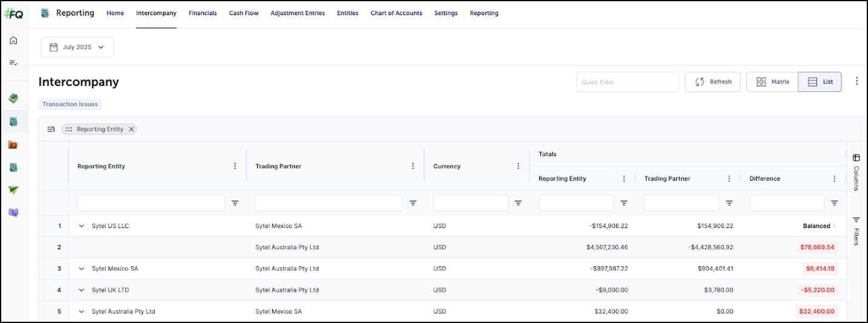
Task: Switch to List view
Action: click(820, 82)
